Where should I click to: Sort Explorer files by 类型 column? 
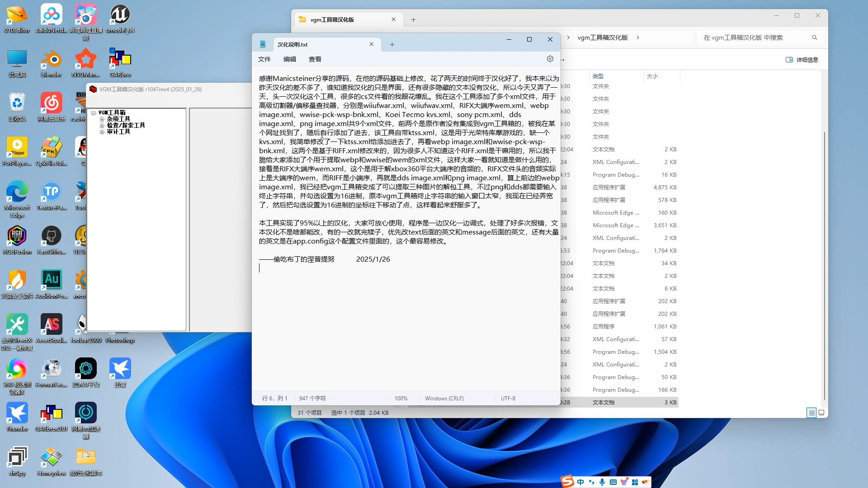pos(617,76)
